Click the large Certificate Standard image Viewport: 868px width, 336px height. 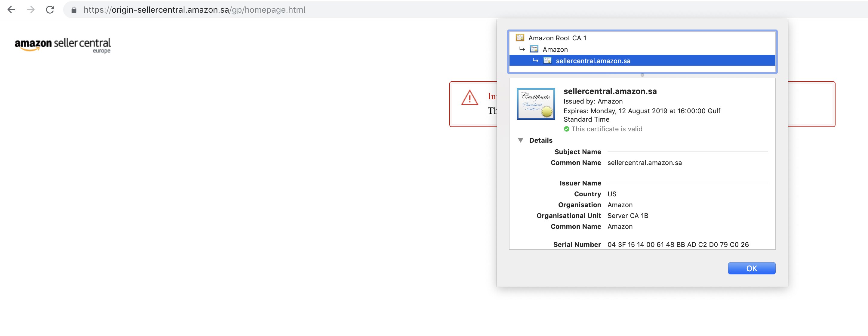[536, 104]
